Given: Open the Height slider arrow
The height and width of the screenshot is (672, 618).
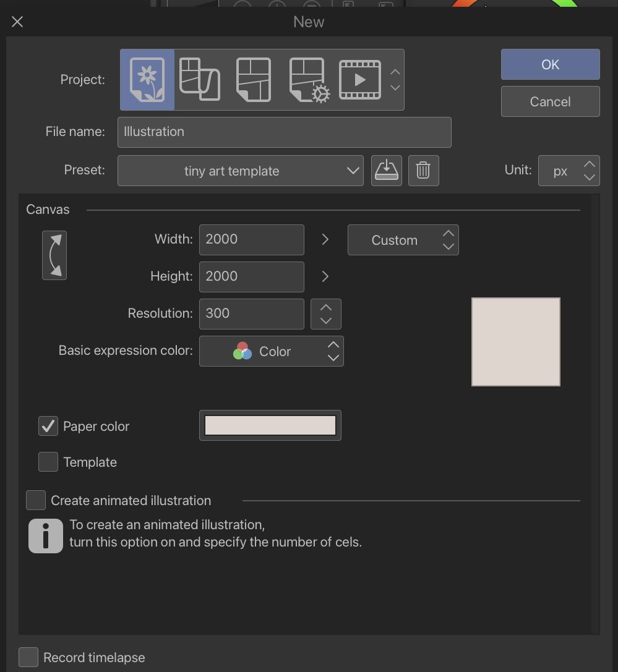Looking at the screenshot, I should click(x=325, y=276).
